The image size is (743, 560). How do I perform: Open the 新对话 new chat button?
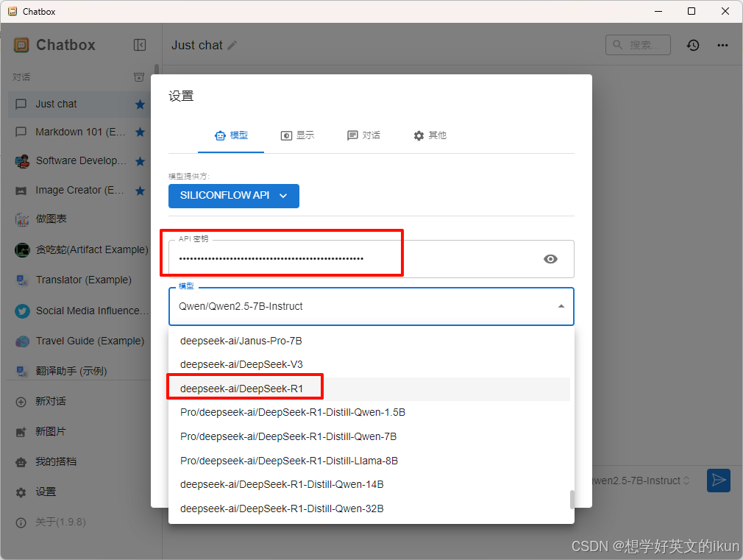pos(79,402)
